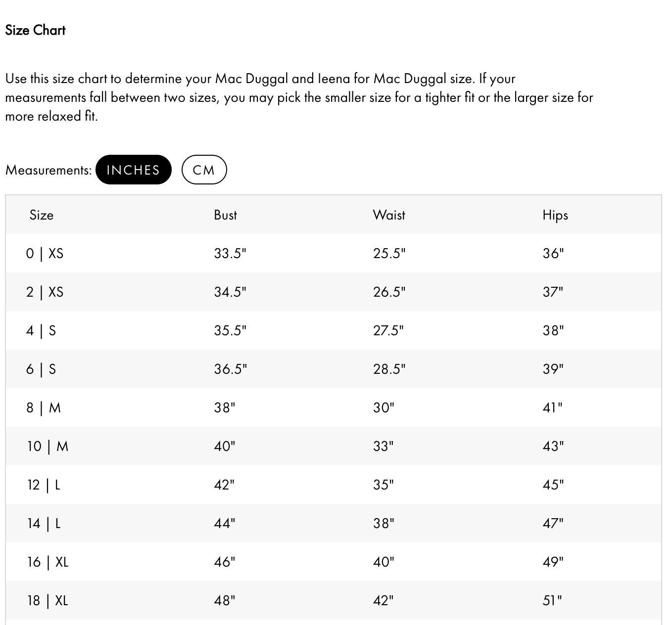Select the 10 | M size row
This screenshot has width=672, height=625.
[x=48, y=446]
